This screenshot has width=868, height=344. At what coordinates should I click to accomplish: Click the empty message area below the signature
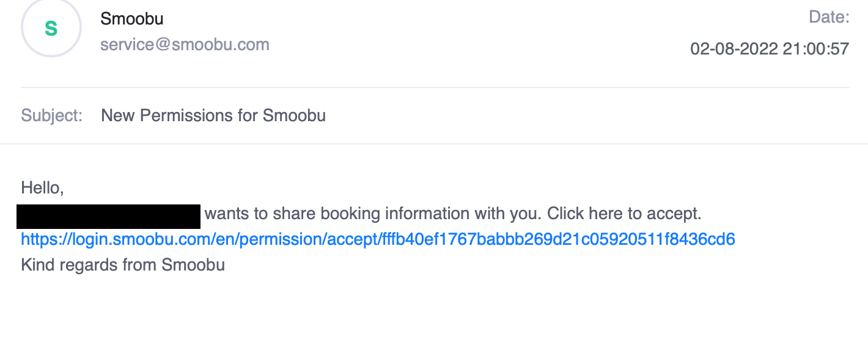(x=434, y=309)
